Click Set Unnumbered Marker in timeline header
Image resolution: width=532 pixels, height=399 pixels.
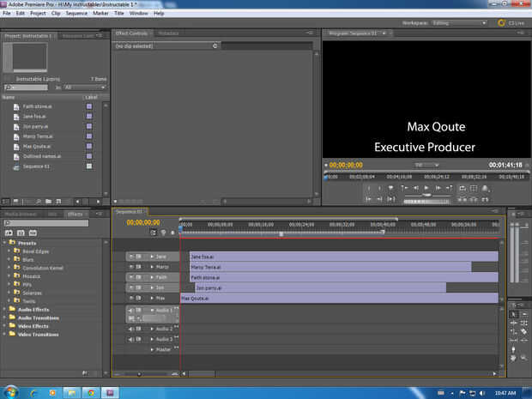[x=172, y=233]
